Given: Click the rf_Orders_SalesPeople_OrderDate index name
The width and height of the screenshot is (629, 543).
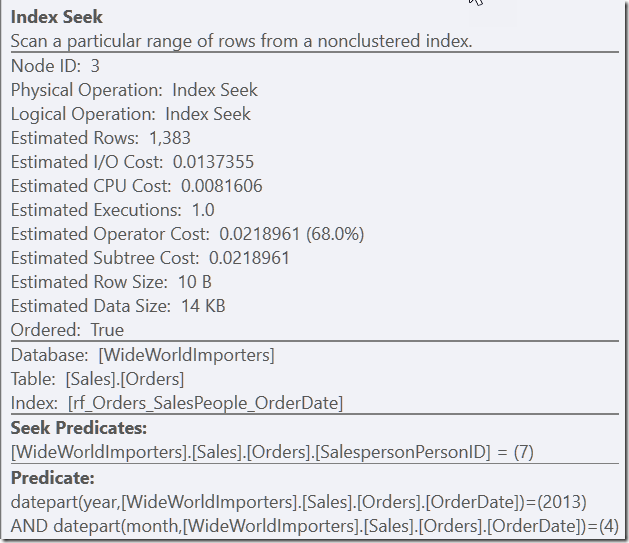Looking at the screenshot, I should tap(205, 403).
